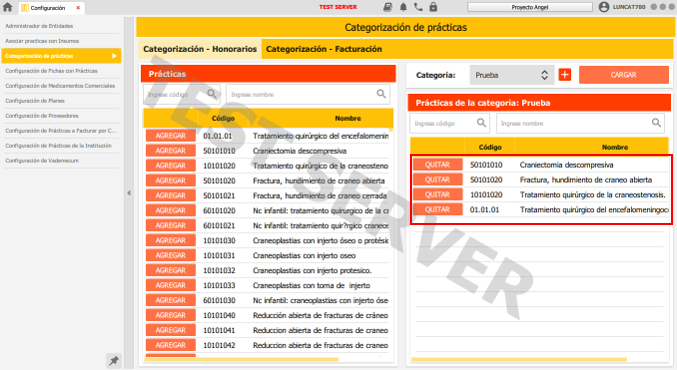Select code cell 10101040
The image size is (677, 370).
(x=219, y=316)
